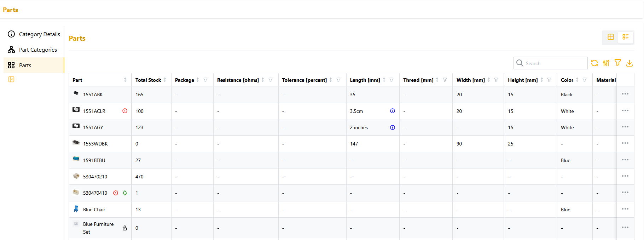Sort by Color column
Image resolution: width=644 pixels, height=240 pixels.
point(577,80)
